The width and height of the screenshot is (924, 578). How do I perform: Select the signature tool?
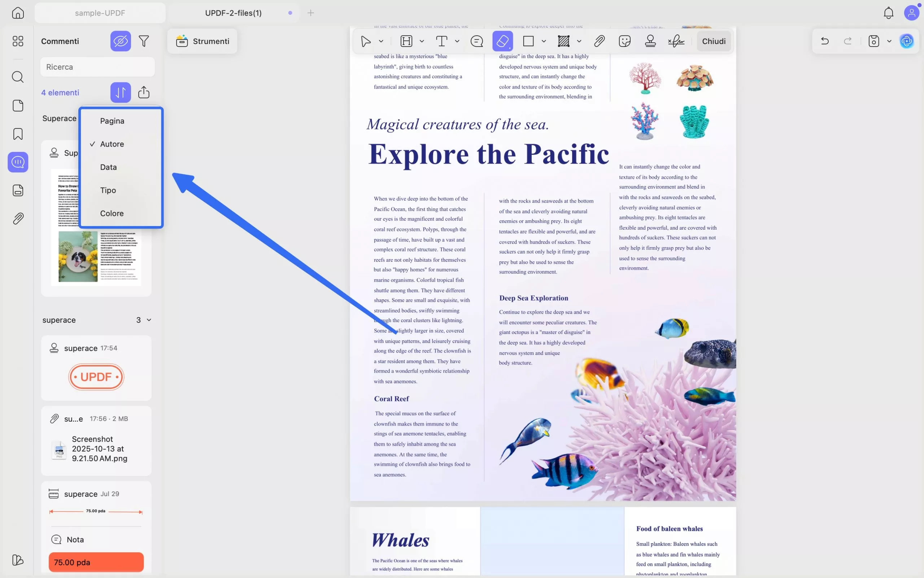point(676,41)
